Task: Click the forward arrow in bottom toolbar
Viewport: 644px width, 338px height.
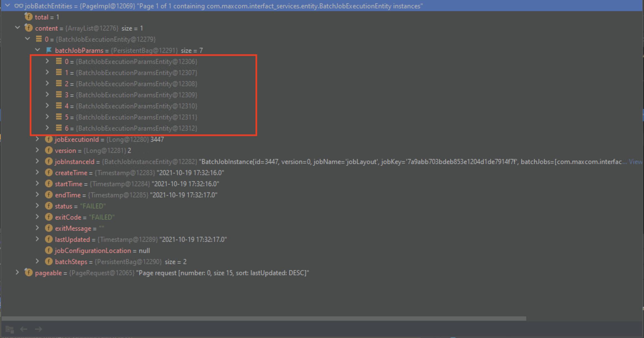Action: pos(38,329)
